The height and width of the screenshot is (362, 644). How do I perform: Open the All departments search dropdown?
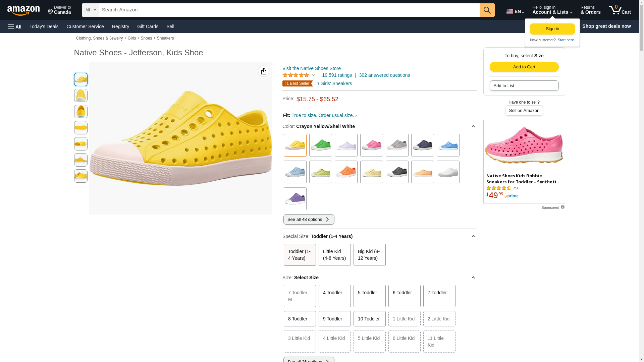tap(90, 10)
